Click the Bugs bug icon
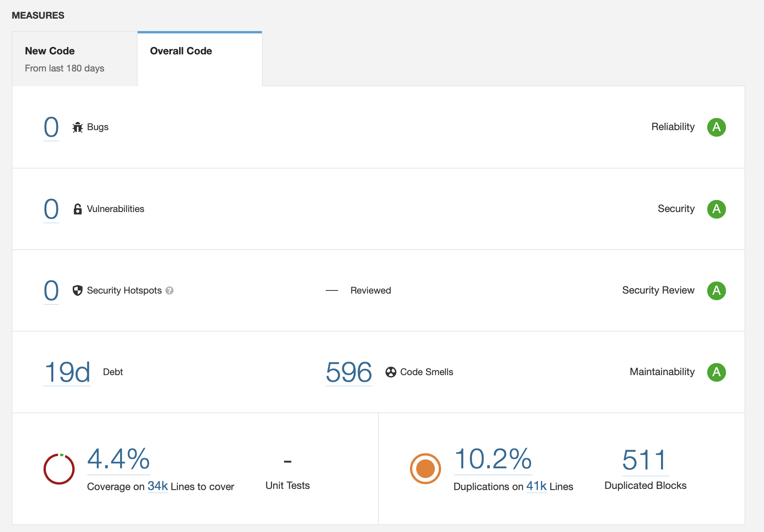The height and width of the screenshot is (532, 764). [x=78, y=127]
